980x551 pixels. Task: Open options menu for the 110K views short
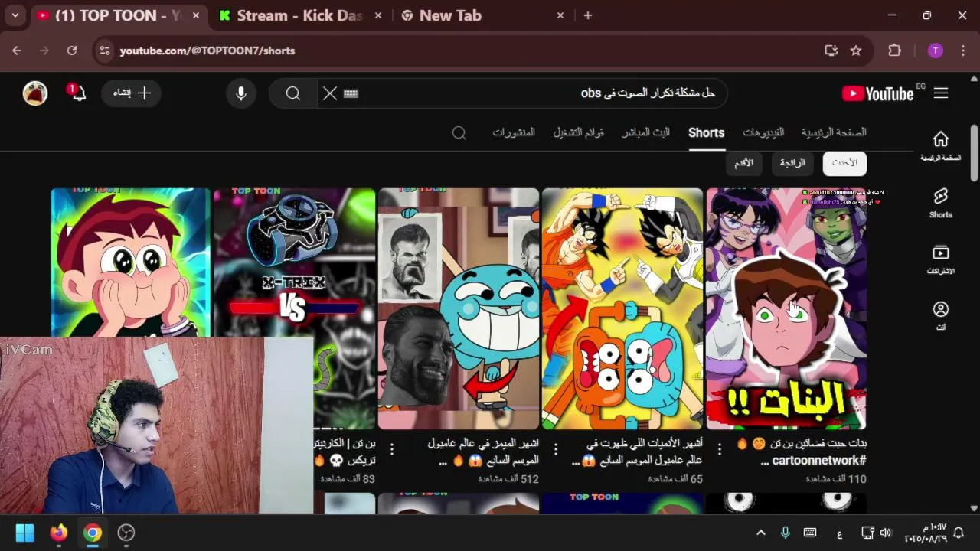720,448
